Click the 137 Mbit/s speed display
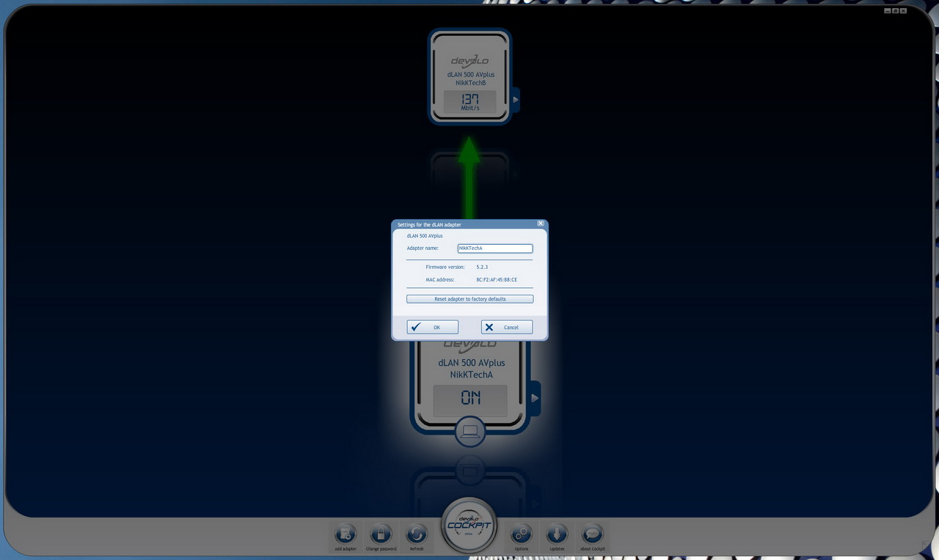939x560 pixels. [469, 102]
